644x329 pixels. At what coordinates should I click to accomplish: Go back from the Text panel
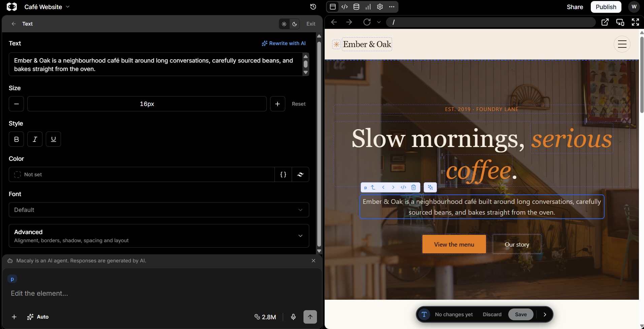(13, 24)
